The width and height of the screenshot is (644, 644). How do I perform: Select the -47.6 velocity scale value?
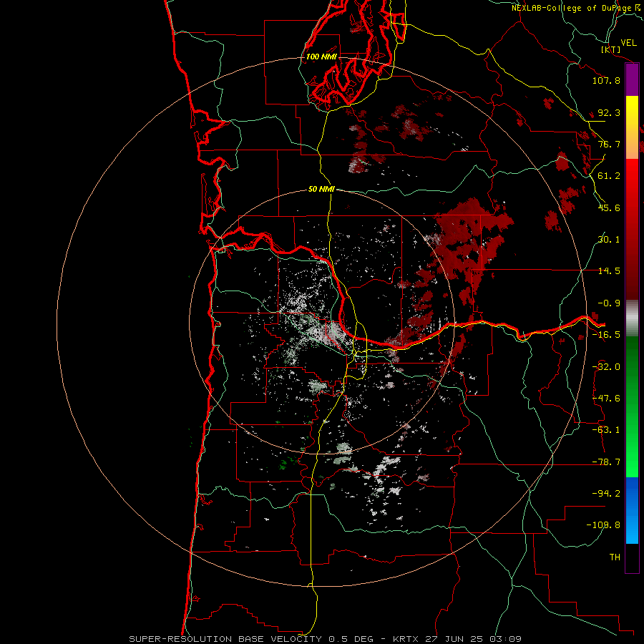pyautogui.click(x=606, y=399)
